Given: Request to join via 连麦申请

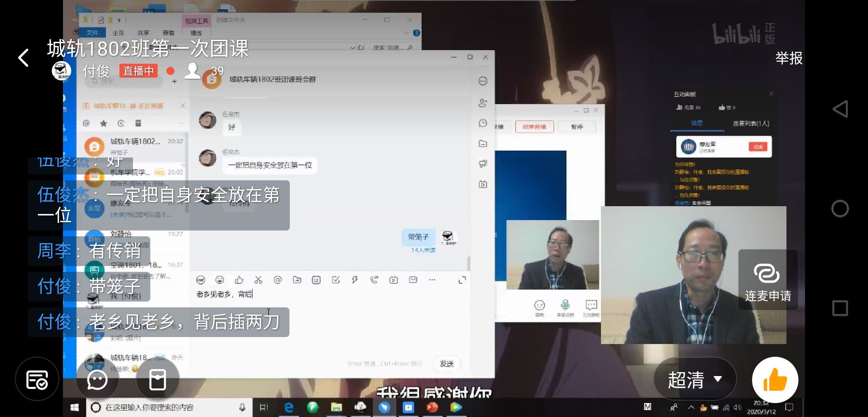Looking at the screenshot, I should (x=768, y=280).
